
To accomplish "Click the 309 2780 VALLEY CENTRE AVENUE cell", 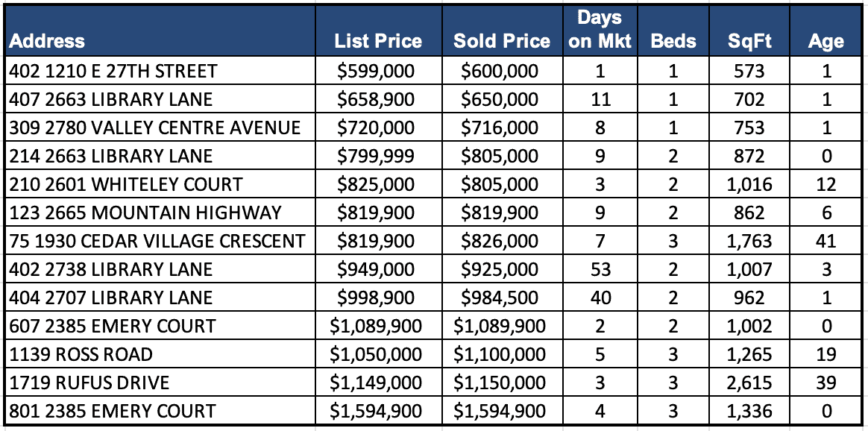I will (x=155, y=128).
